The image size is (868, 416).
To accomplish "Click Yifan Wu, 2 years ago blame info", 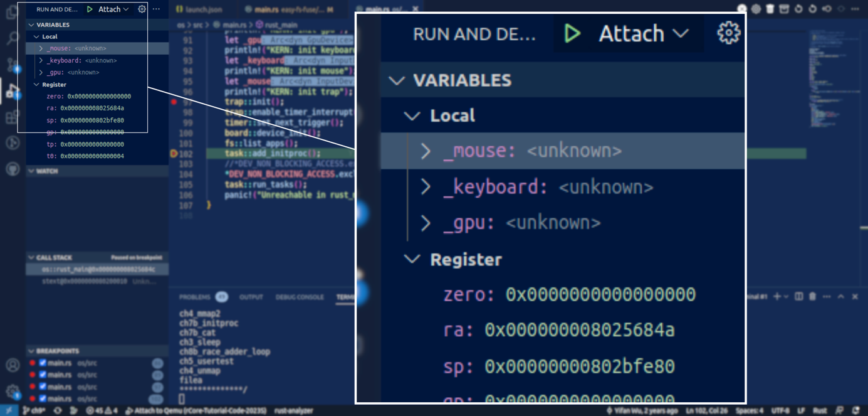I will click(641, 410).
